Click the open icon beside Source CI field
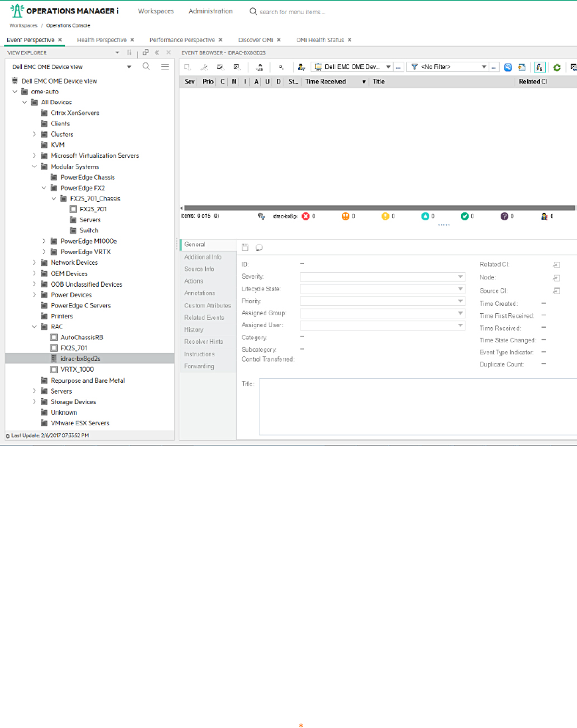Screen dimensions: 577x728 (556, 291)
